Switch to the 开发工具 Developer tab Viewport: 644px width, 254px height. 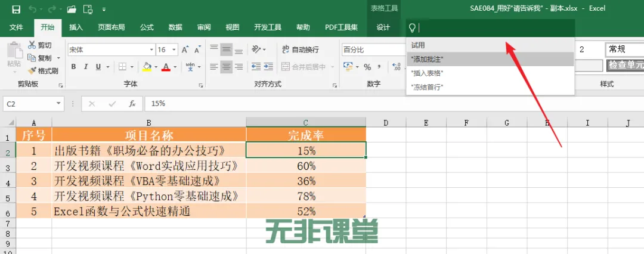(x=268, y=27)
